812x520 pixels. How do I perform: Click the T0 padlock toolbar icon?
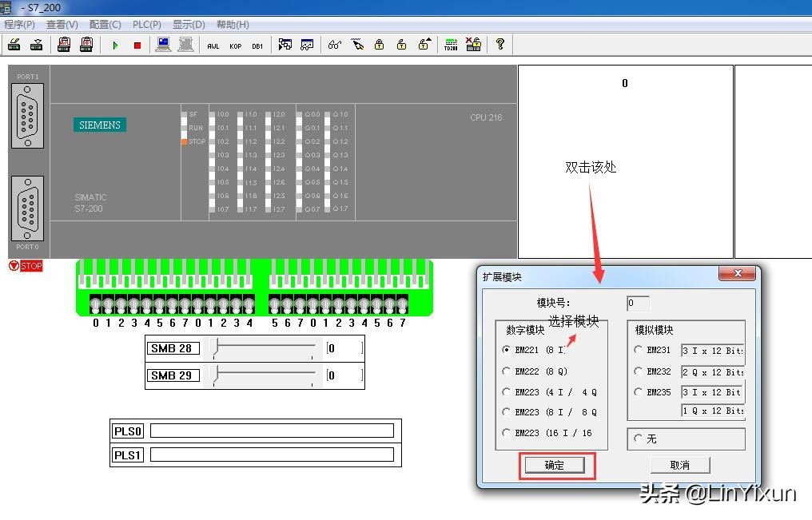tap(378, 46)
